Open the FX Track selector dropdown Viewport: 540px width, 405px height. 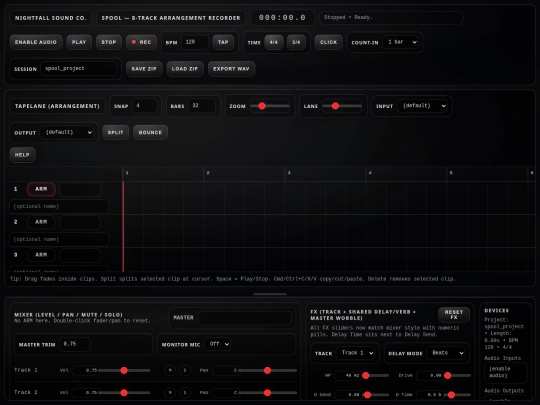tap(356, 353)
